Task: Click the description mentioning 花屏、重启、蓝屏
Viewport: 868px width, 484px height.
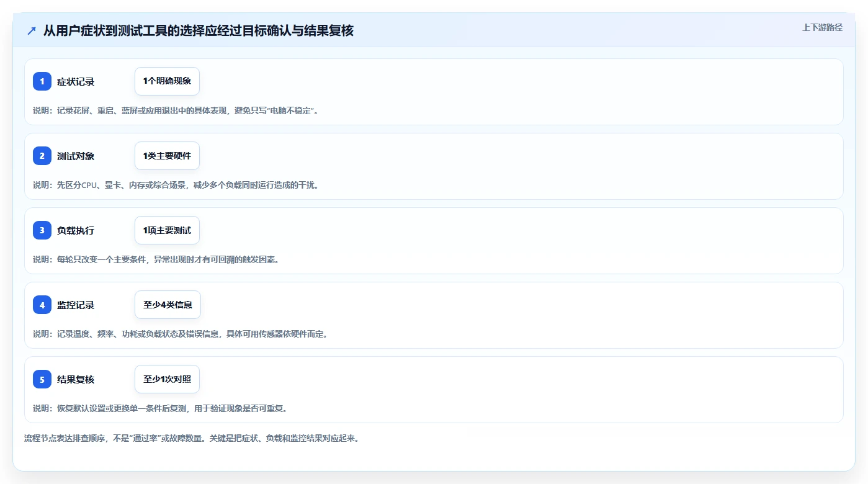Action: [176, 110]
